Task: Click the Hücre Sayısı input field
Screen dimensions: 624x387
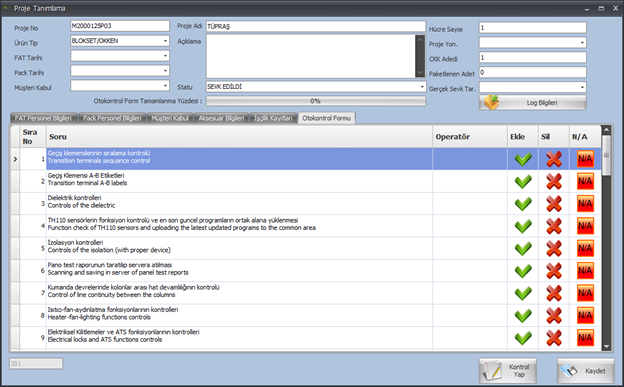Action: pyautogui.click(x=532, y=27)
